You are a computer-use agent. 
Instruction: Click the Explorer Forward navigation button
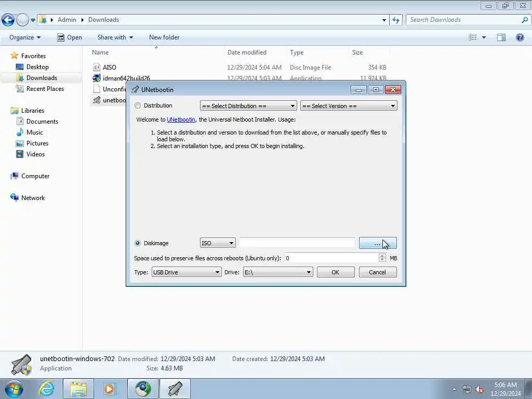click(x=22, y=20)
